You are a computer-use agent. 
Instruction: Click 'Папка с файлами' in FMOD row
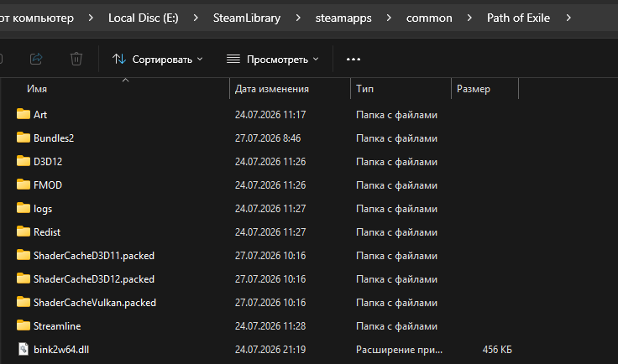pos(396,185)
